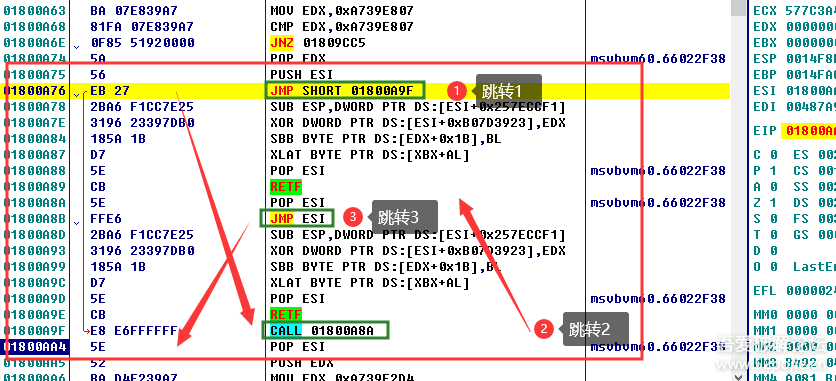Click POP ESI instruction at 01800A8A
The image size is (836, 381).
coord(298,202)
